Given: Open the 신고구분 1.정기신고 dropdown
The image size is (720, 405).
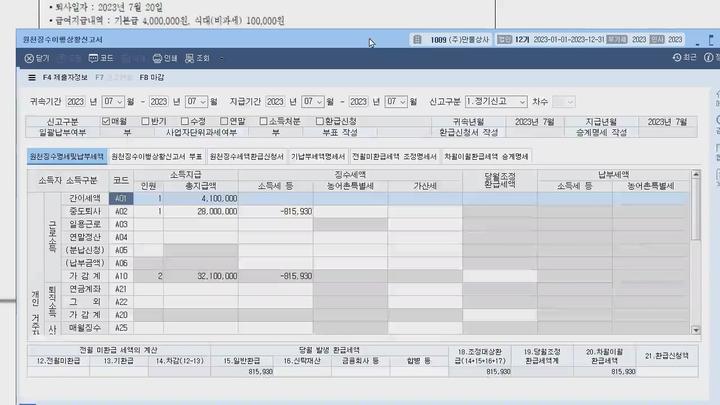Looking at the screenshot, I should (495, 101).
